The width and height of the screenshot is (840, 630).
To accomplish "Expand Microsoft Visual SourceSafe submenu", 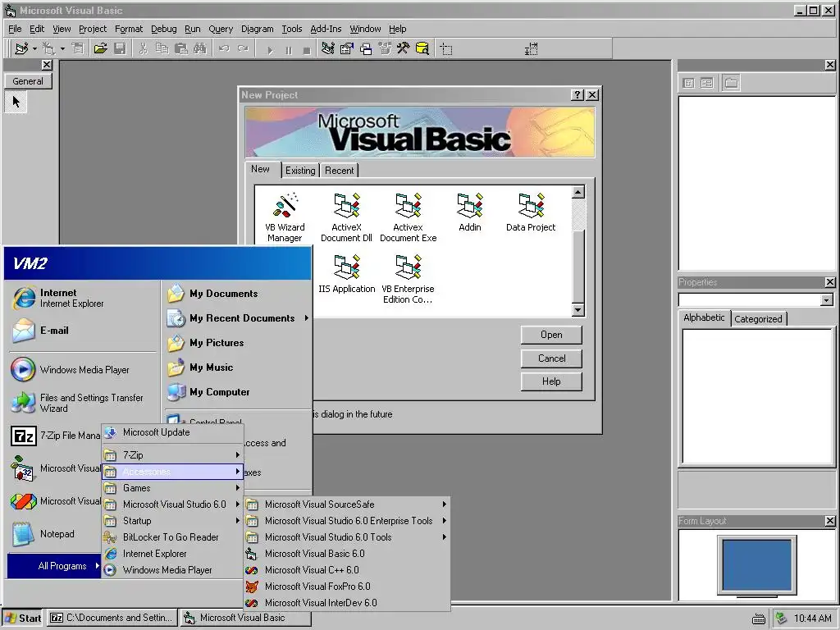I will coord(347,504).
